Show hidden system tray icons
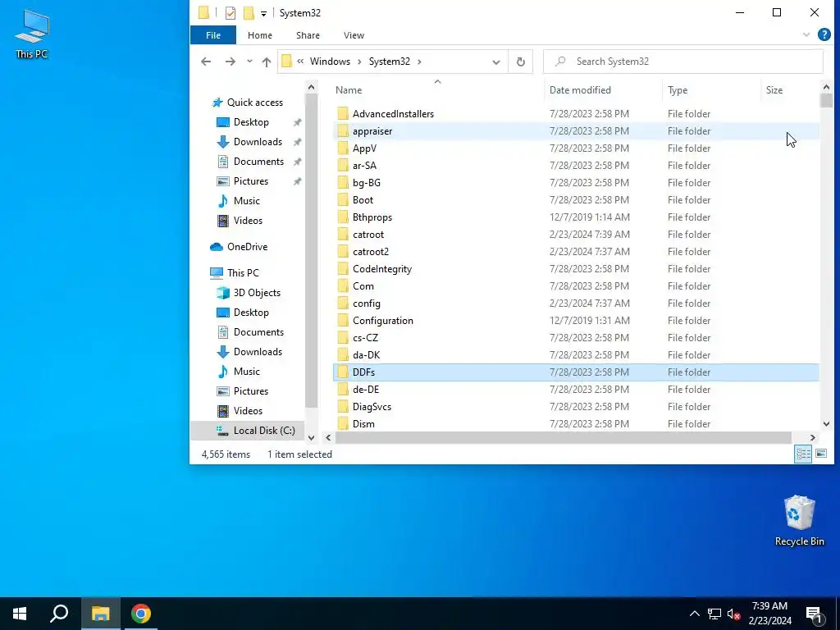The width and height of the screenshot is (840, 630). (x=694, y=614)
